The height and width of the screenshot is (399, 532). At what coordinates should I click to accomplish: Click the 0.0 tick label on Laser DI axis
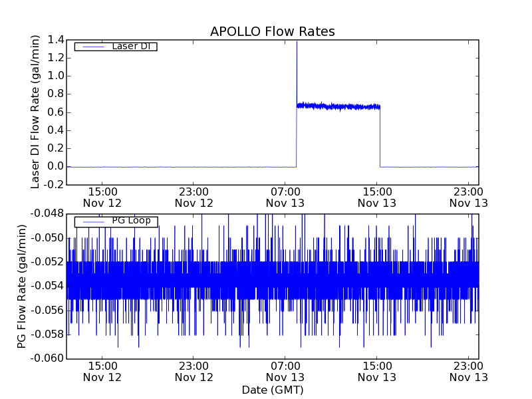tap(56, 166)
